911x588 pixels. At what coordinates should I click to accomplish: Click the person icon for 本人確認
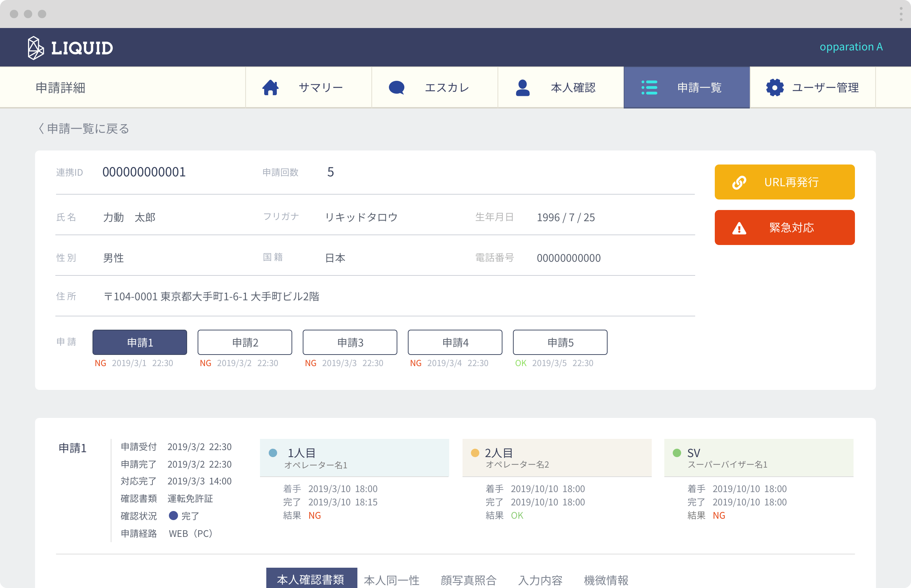pos(522,87)
